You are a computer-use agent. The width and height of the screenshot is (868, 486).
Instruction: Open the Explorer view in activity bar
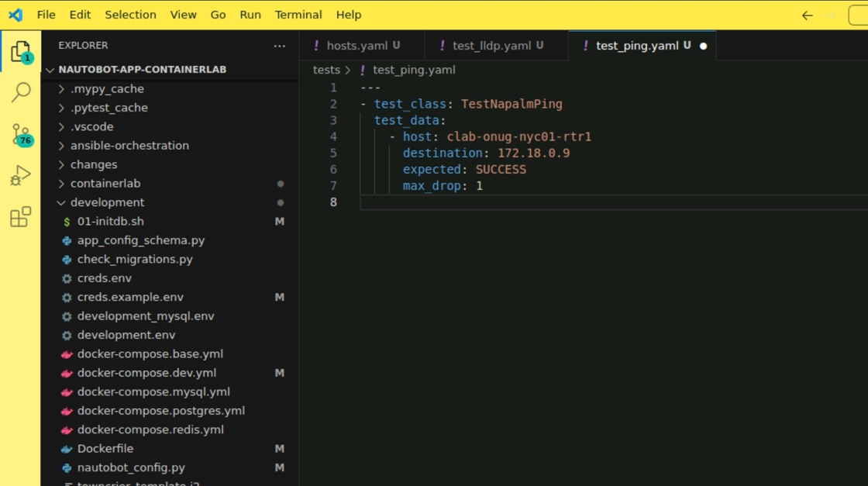(x=20, y=52)
